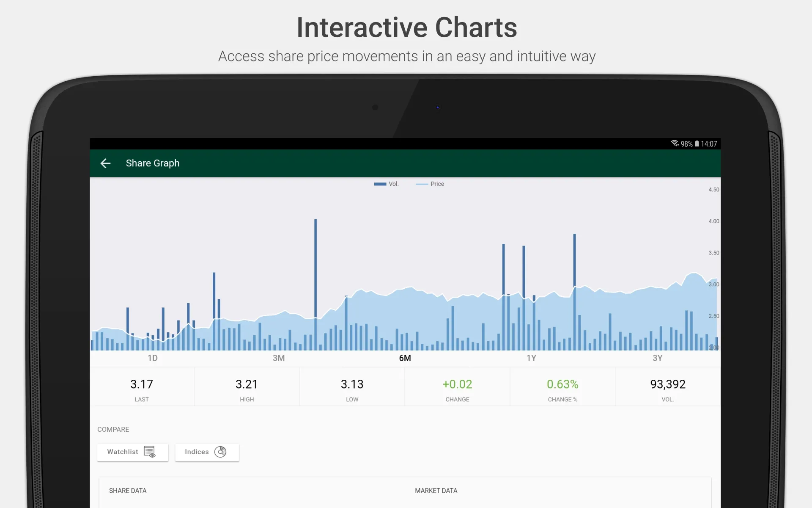This screenshot has width=812, height=508.
Task: Click the COMPARE section label
Action: [113, 429]
